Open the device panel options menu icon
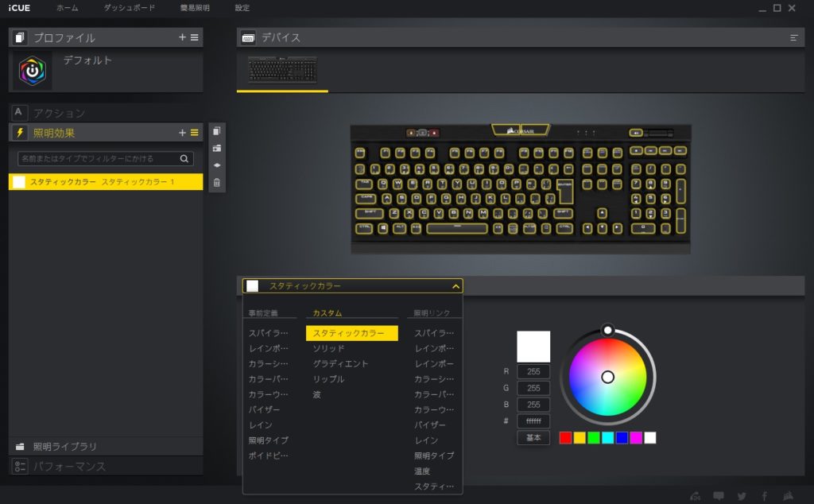 point(794,37)
